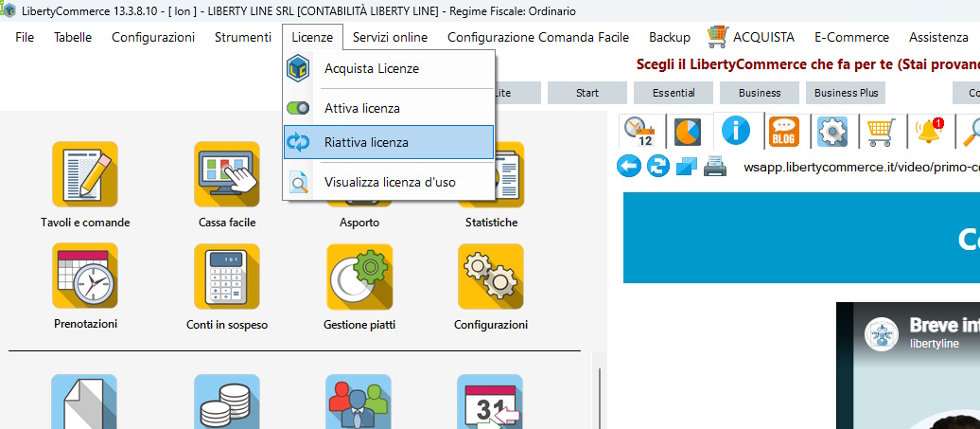The image size is (980, 429).
Task: Select the Business Plus edition button
Action: [846, 93]
